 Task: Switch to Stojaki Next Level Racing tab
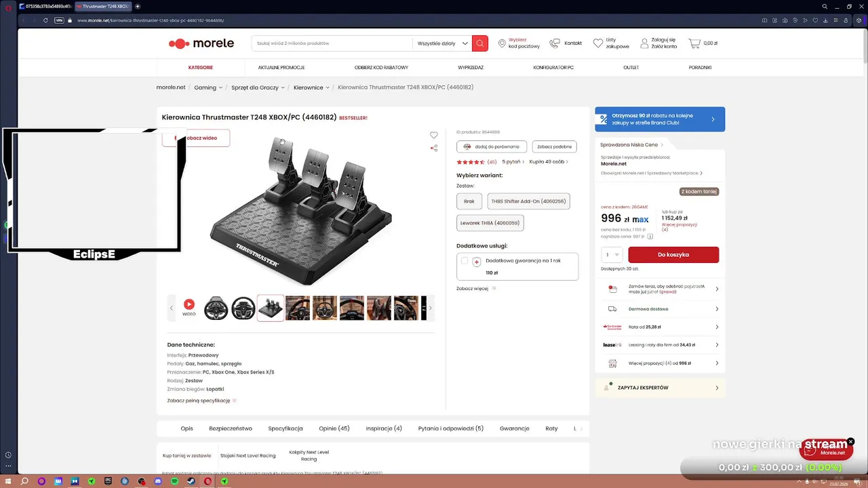pyautogui.click(x=248, y=455)
